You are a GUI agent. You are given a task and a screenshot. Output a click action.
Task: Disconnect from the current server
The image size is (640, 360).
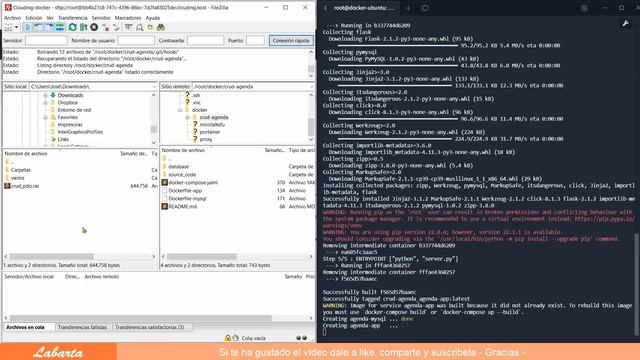click(x=106, y=27)
